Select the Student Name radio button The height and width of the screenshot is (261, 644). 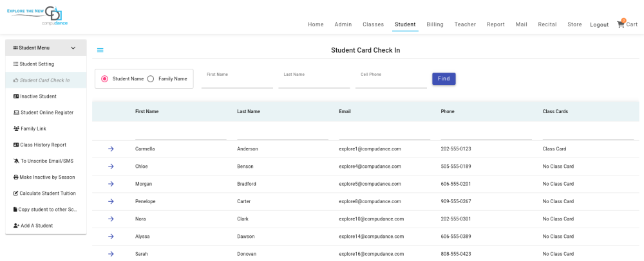[x=105, y=79]
